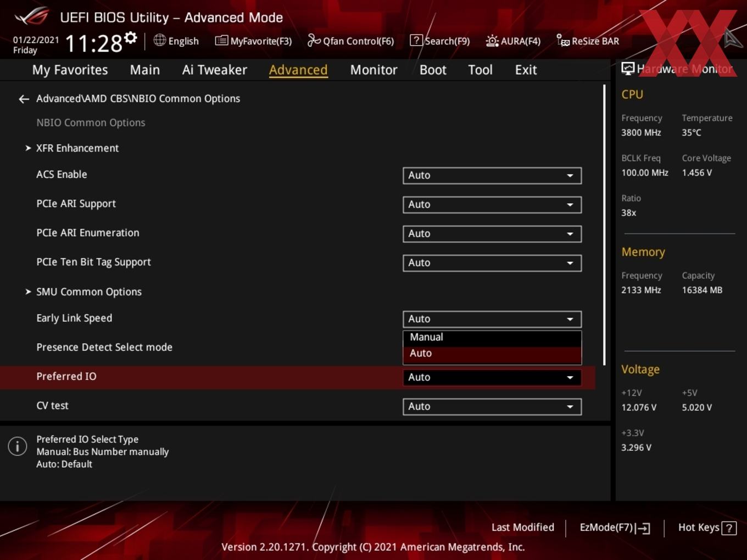Open the Monitor tab
The image size is (747, 560).
pyautogui.click(x=374, y=70)
